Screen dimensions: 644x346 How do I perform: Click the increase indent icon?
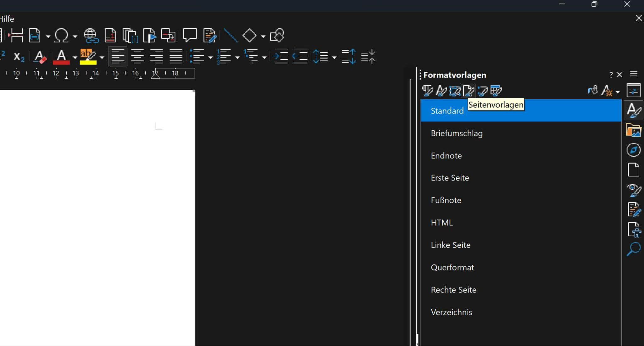280,57
